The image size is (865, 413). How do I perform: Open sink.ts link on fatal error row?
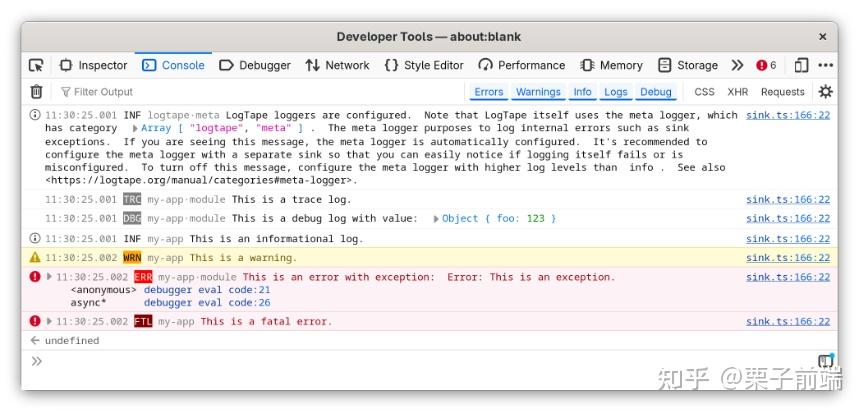coord(788,321)
